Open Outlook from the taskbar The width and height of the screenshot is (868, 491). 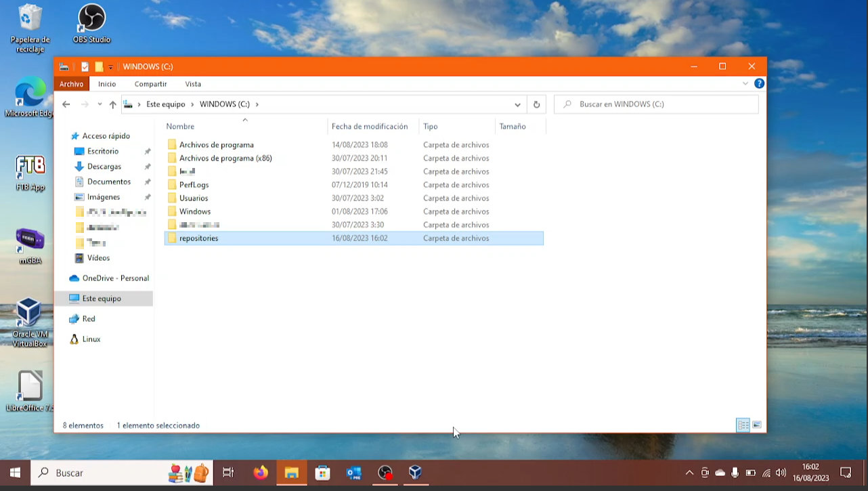click(354, 473)
